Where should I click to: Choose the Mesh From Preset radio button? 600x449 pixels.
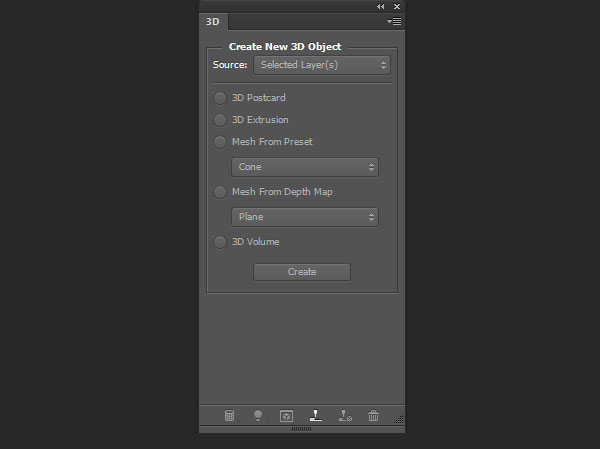click(x=220, y=142)
